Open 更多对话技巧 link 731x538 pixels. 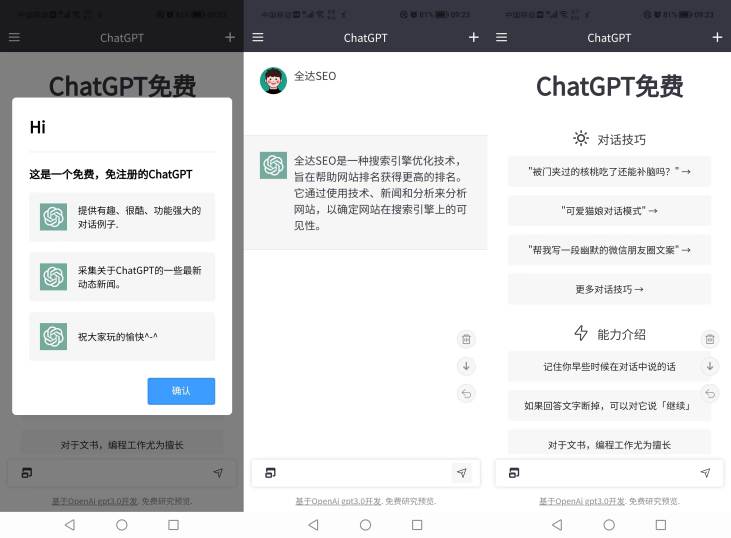click(x=609, y=289)
